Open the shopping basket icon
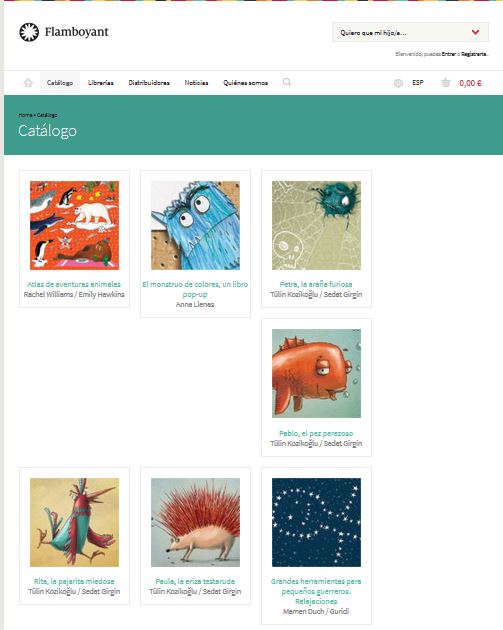This screenshot has height=630, width=503. coord(446,83)
